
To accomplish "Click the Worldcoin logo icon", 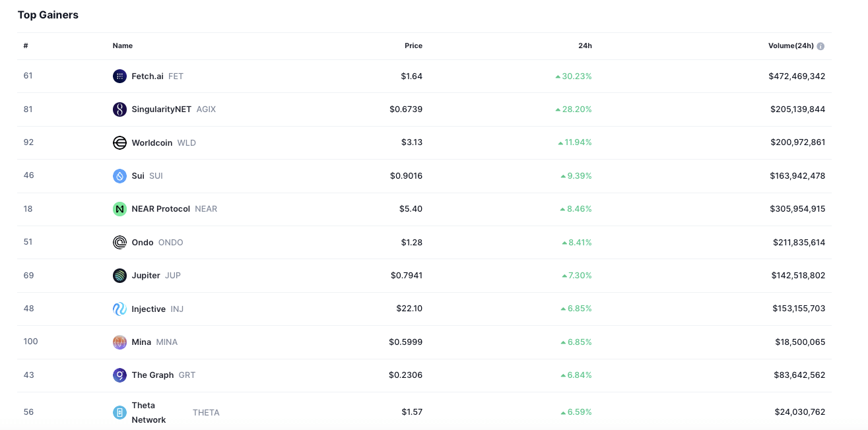I will point(119,143).
